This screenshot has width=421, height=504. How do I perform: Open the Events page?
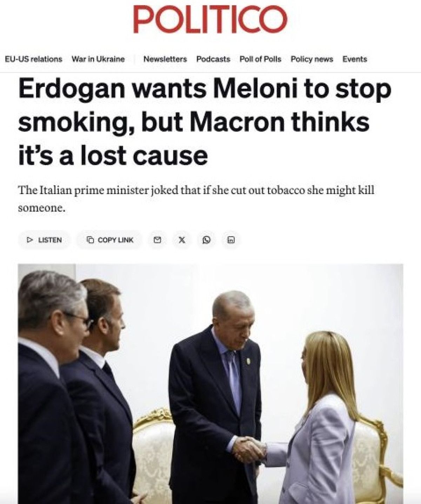(x=355, y=59)
